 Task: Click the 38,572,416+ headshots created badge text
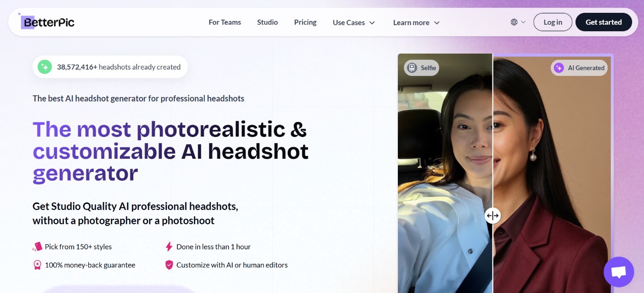[x=119, y=67]
